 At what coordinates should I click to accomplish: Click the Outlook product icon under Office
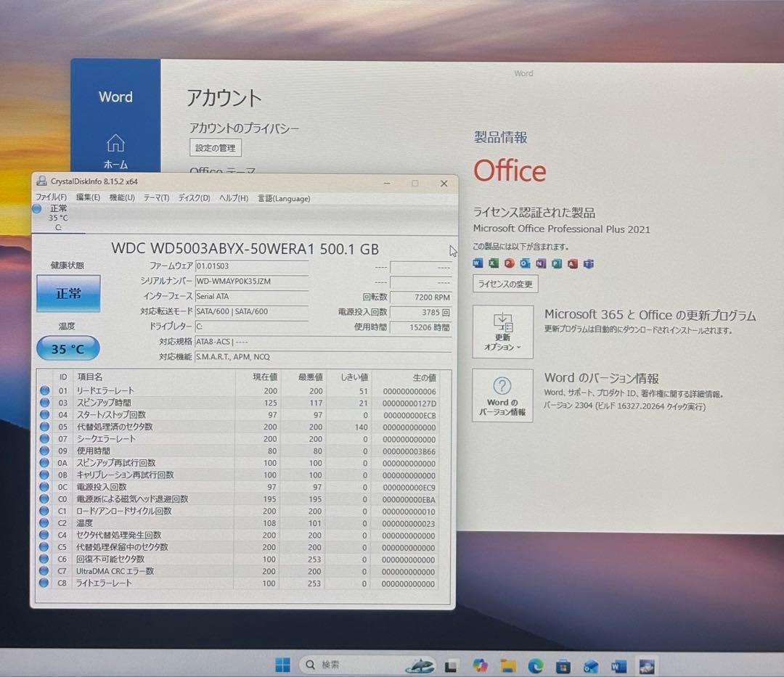click(x=525, y=263)
